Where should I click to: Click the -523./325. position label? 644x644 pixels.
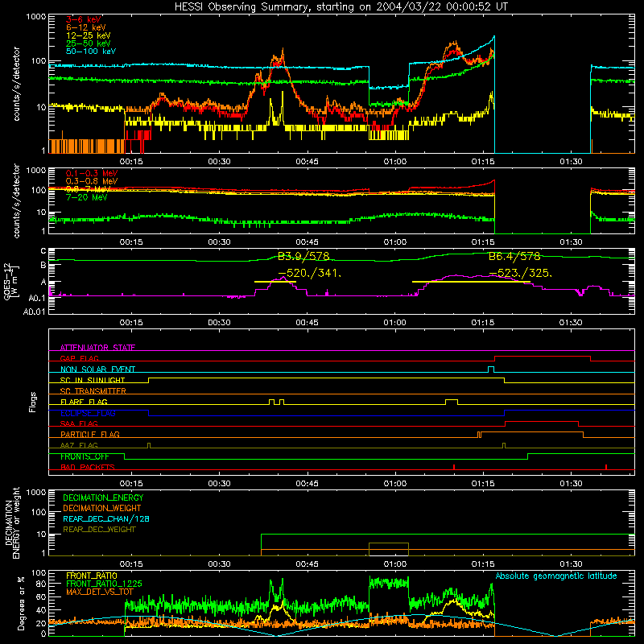(520, 273)
